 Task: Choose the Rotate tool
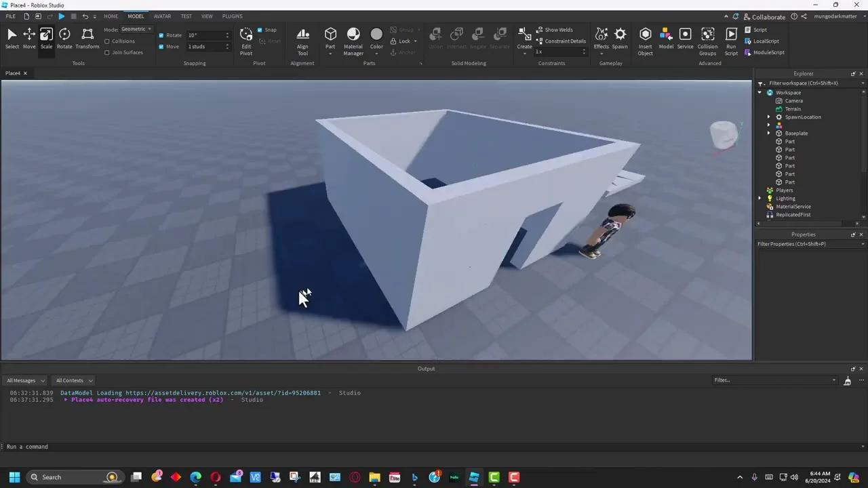tap(64, 39)
